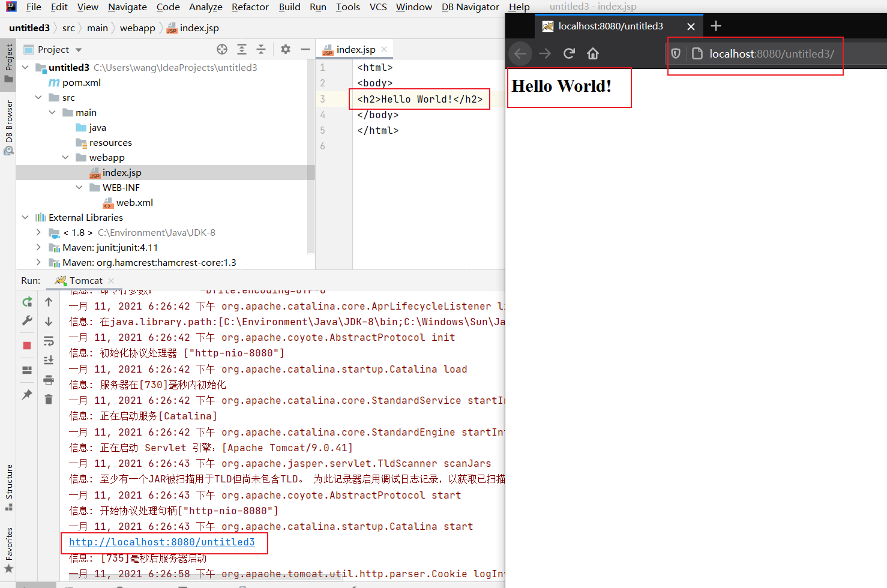Click the locate current file target icon
This screenshot has height=588, width=887.
pyautogui.click(x=222, y=49)
